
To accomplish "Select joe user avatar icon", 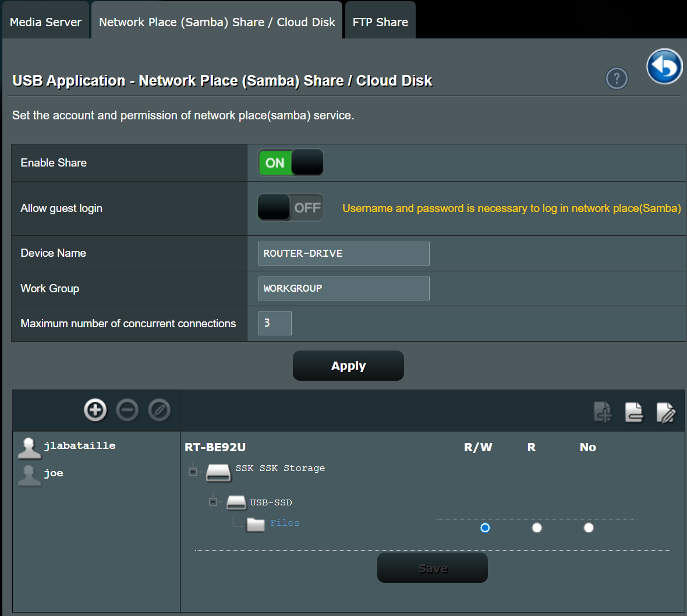I will point(29,475).
